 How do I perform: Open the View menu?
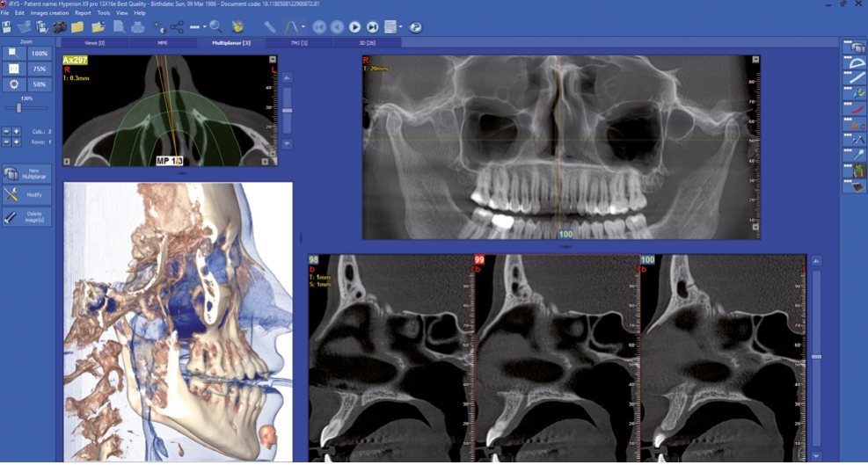[122, 12]
